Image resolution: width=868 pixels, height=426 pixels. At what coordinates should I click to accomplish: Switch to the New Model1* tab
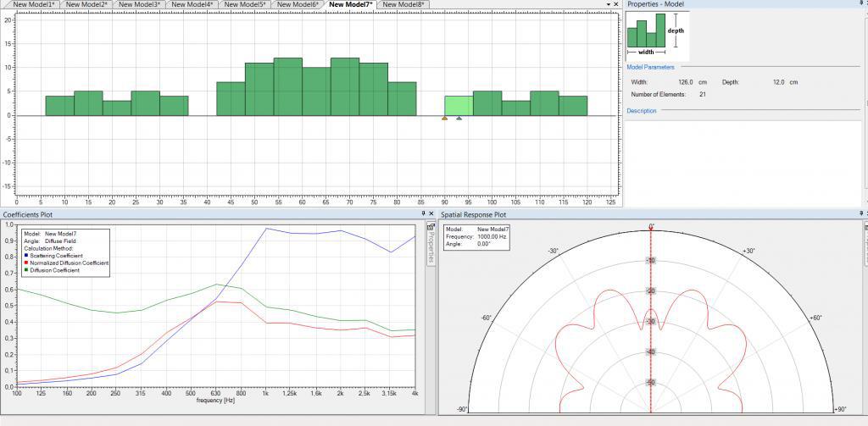(33, 4)
